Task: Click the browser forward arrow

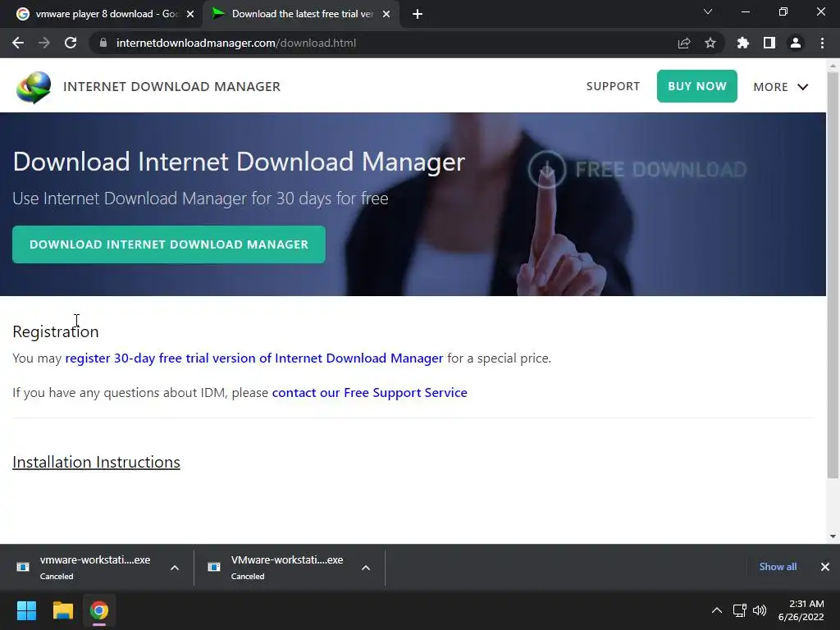Action: click(44, 43)
